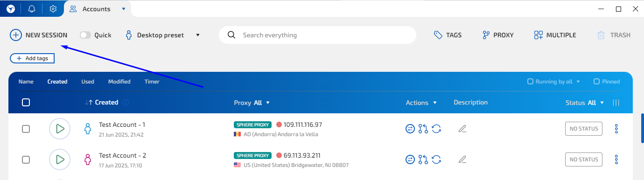Click proxy route icon in Test Account - 2 actions
The height and width of the screenshot is (180, 644).
tap(423, 159)
